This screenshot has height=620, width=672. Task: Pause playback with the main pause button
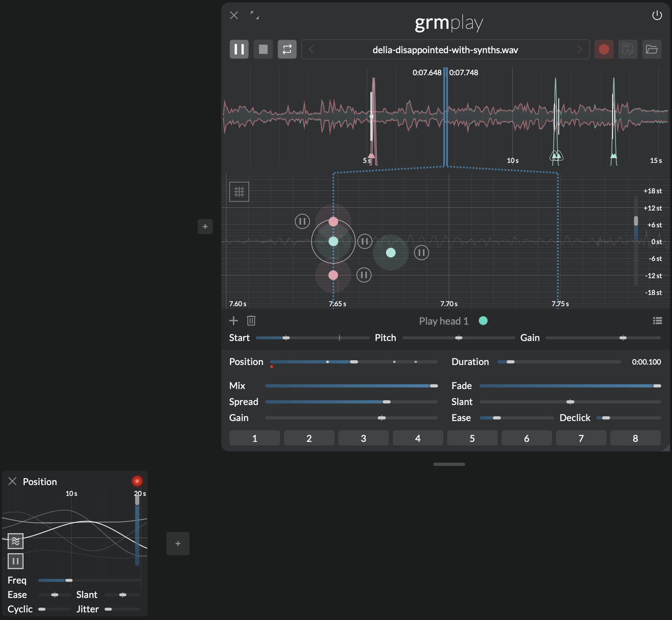pos(239,49)
